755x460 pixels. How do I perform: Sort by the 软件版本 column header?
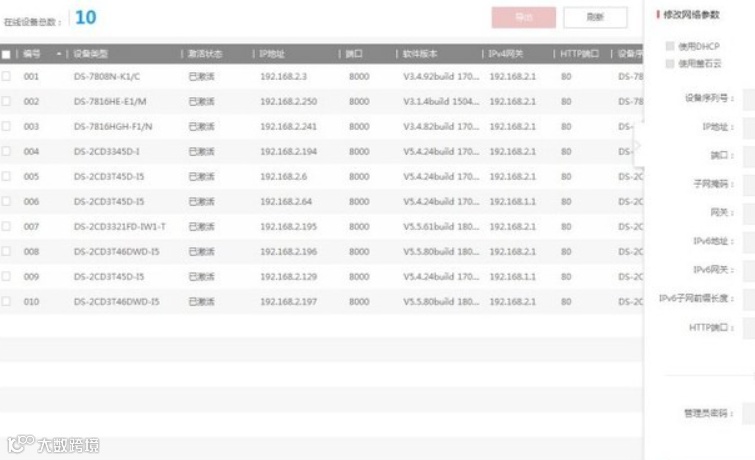(x=420, y=53)
